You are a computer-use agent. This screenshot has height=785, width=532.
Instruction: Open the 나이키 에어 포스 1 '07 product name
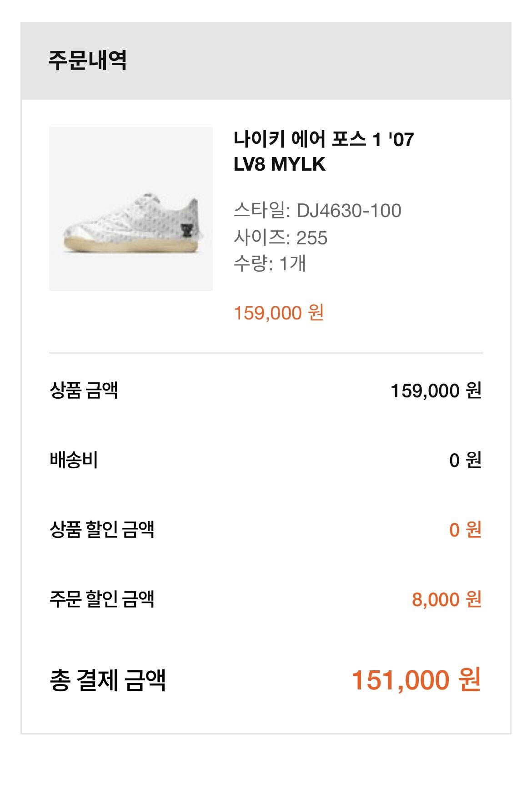[x=324, y=139]
